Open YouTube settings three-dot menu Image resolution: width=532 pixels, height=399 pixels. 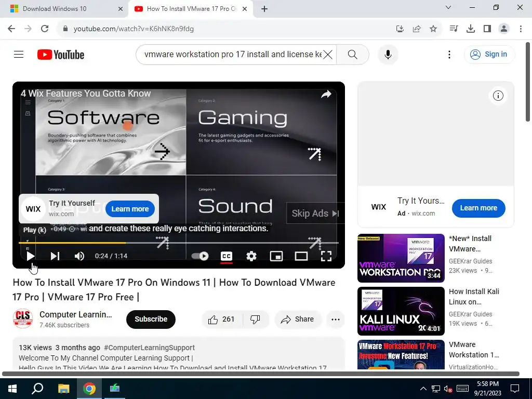pos(449,54)
